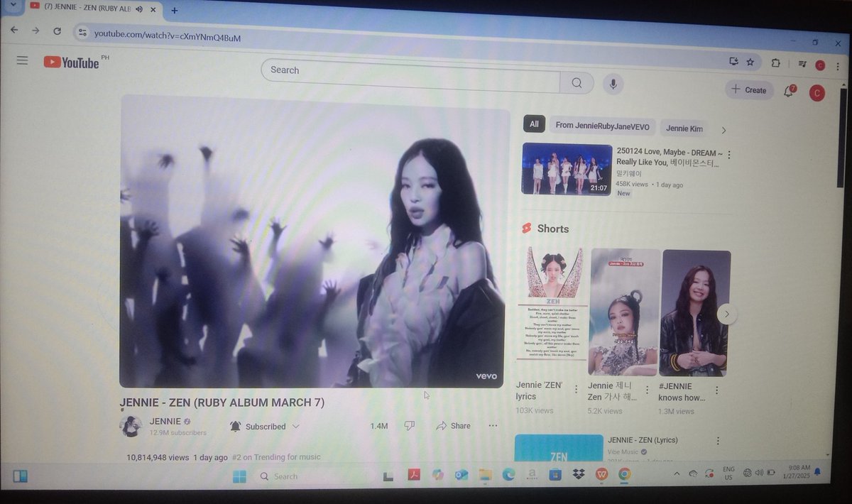
Task: Open new browser tab with plus
Action: pyautogui.click(x=174, y=10)
